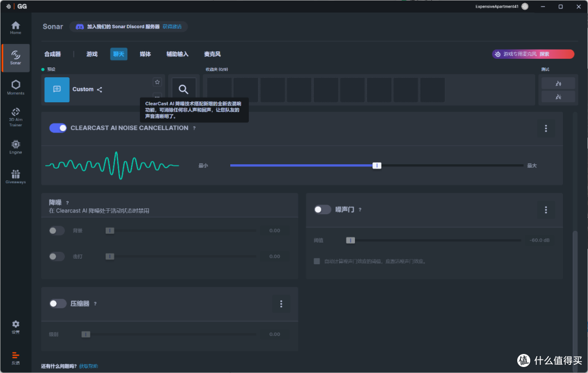The width and height of the screenshot is (588, 373).
Task: Open 噪声门 three-dot options menu
Action: (546, 210)
